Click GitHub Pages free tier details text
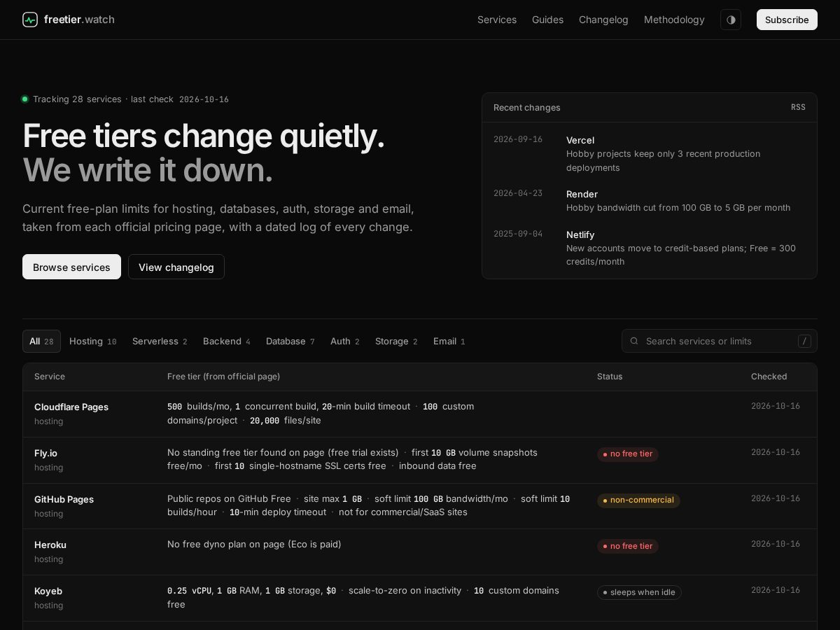The image size is (840, 630). [369, 505]
